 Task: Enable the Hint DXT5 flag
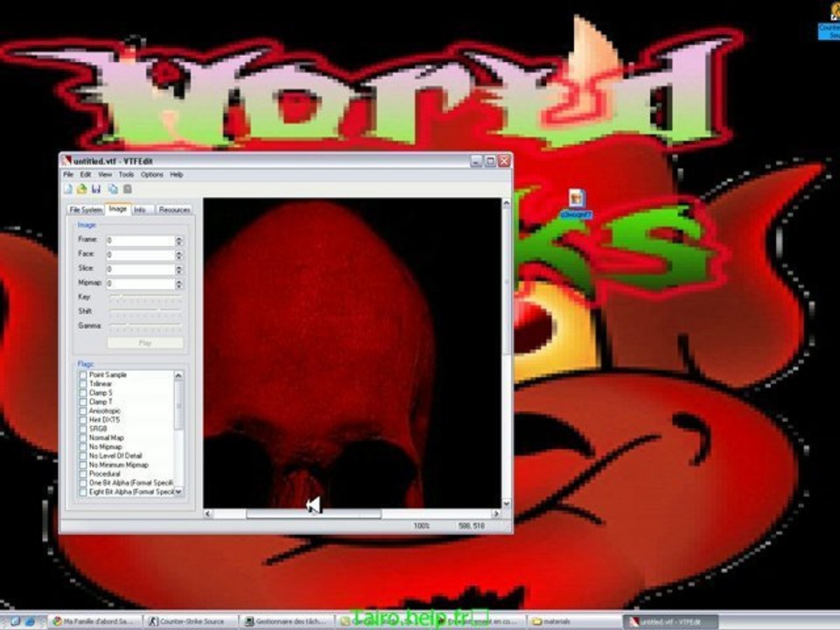pos(83,420)
